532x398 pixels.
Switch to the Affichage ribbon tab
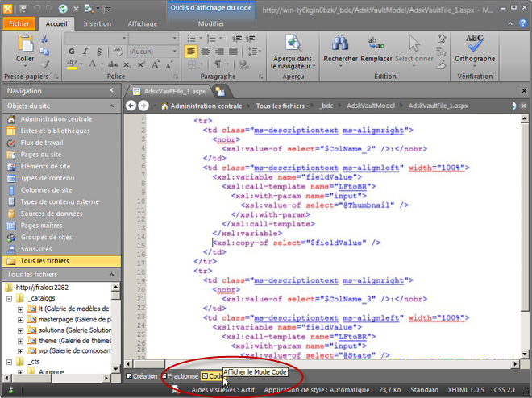pyautogui.click(x=143, y=23)
